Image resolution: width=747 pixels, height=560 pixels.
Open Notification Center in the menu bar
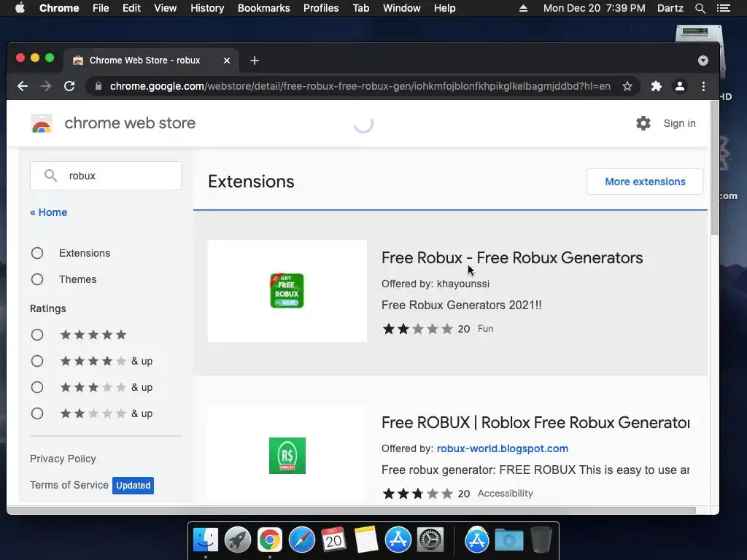tap(724, 8)
